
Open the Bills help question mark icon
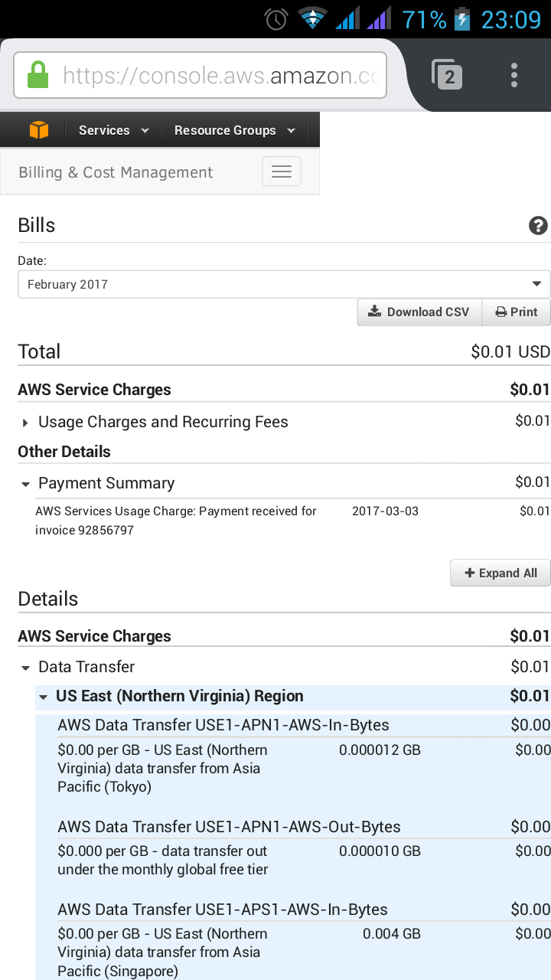pos(538,225)
